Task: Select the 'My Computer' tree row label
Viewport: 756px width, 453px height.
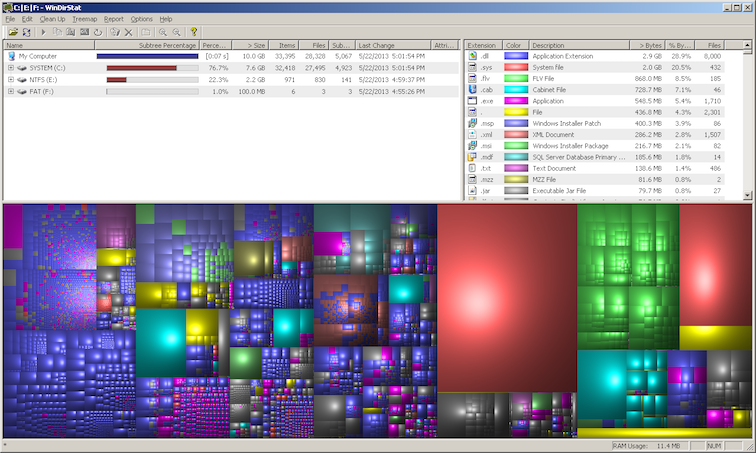Action: pyautogui.click(x=38, y=56)
